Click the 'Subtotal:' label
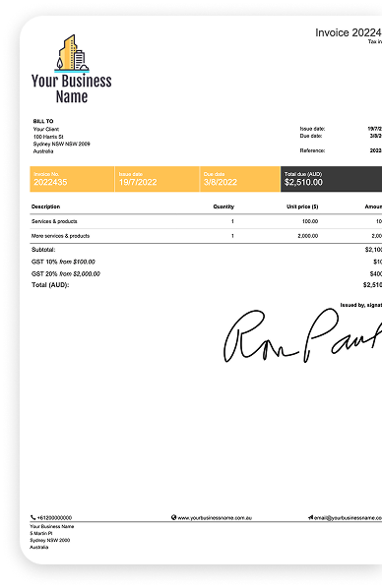This screenshot has width=382, height=588. coord(43,250)
